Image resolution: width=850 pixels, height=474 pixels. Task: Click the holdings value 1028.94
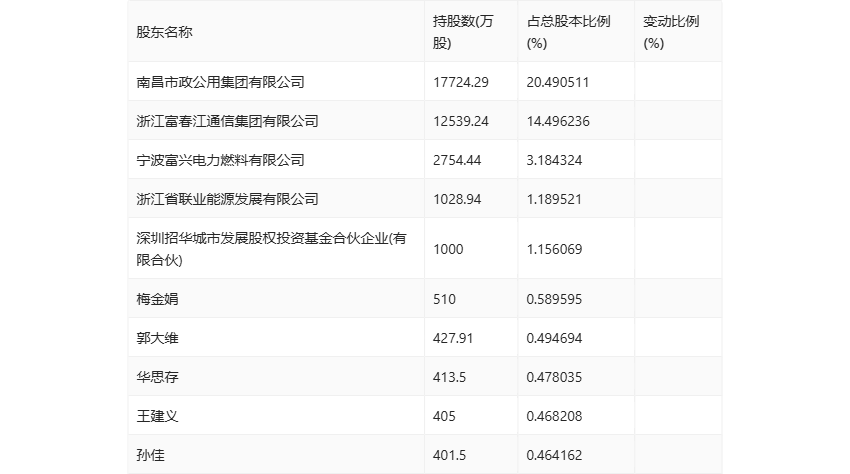pyautogui.click(x=457, y=199)
